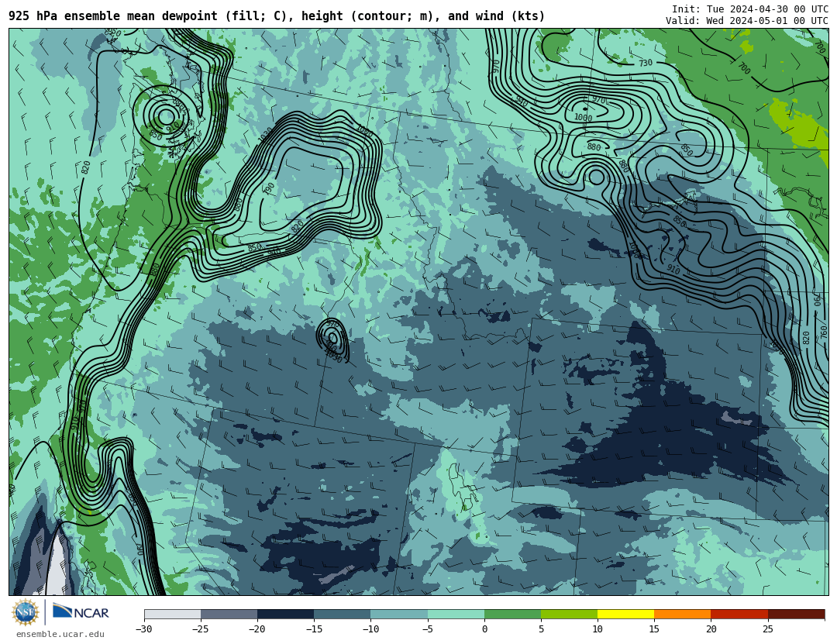Viewport: 837px width, 644px height.
Task: Click the -25 colorbar tick label
Action: click(200, 629)
